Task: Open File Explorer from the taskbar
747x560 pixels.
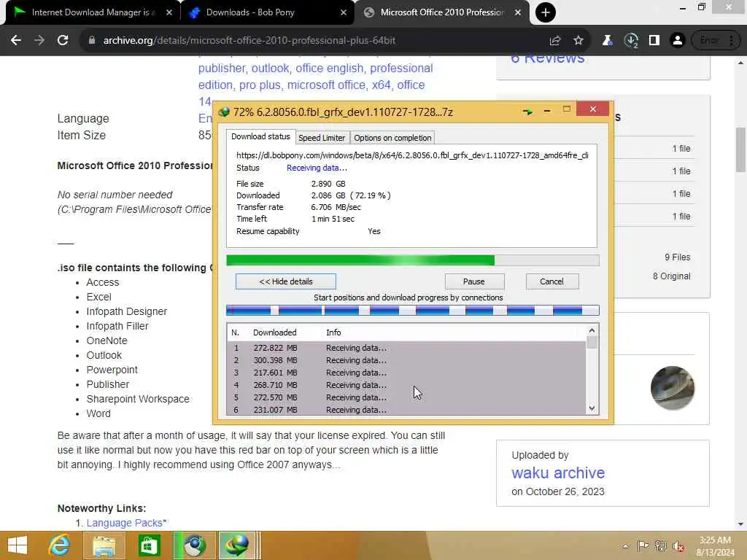Action: [x=104, y=545]
